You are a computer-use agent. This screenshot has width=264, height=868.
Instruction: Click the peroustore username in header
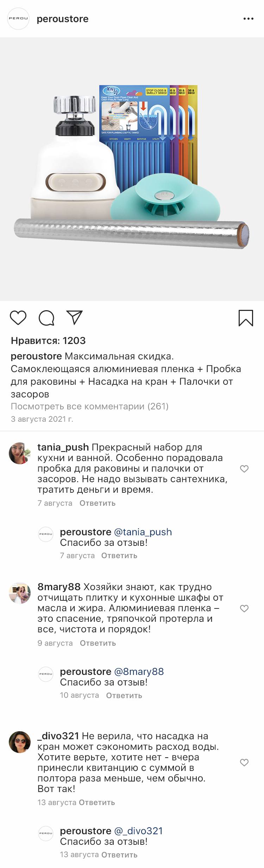click(x=63, y=19)
